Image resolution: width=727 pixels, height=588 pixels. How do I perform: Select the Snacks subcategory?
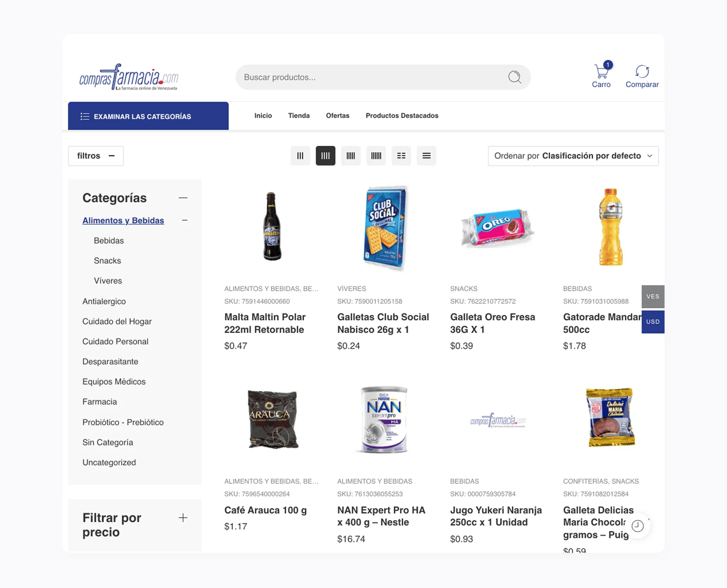coord(107,261)
